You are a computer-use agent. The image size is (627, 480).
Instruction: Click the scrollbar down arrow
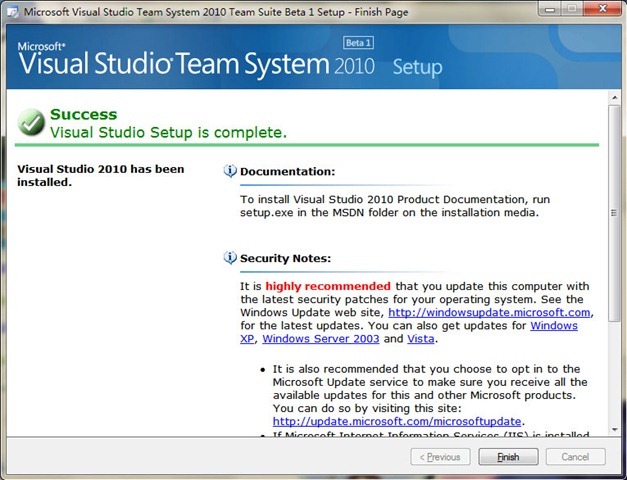tap(614, 430)
